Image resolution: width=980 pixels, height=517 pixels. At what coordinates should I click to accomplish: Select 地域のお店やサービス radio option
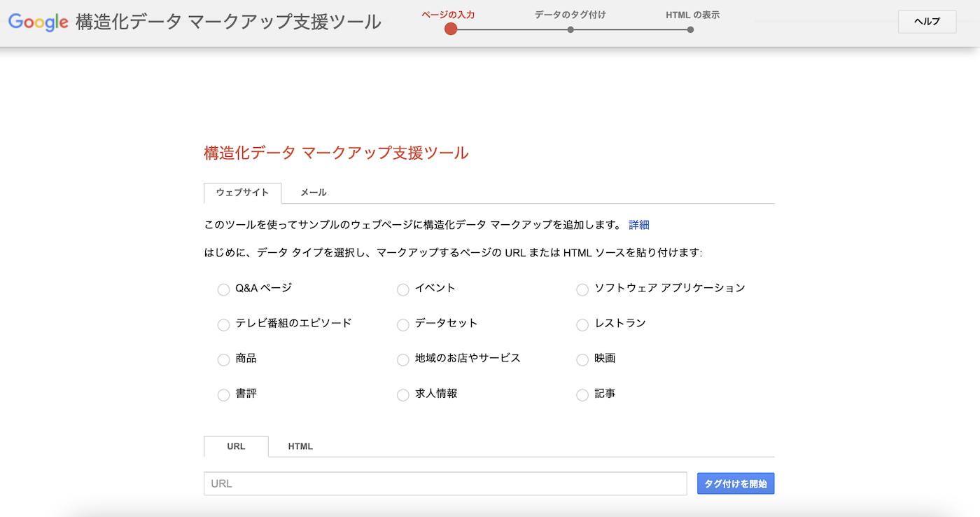[x=402, y=359]
